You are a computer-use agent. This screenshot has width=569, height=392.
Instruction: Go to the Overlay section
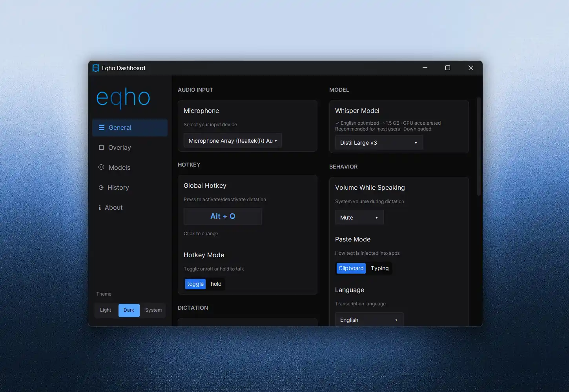130,147
